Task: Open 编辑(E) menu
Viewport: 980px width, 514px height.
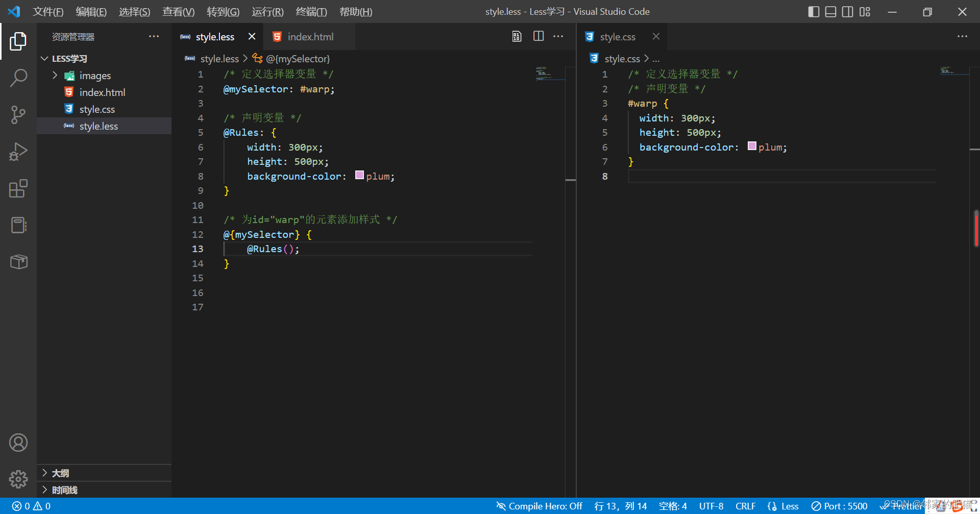Action: (91, 11)
